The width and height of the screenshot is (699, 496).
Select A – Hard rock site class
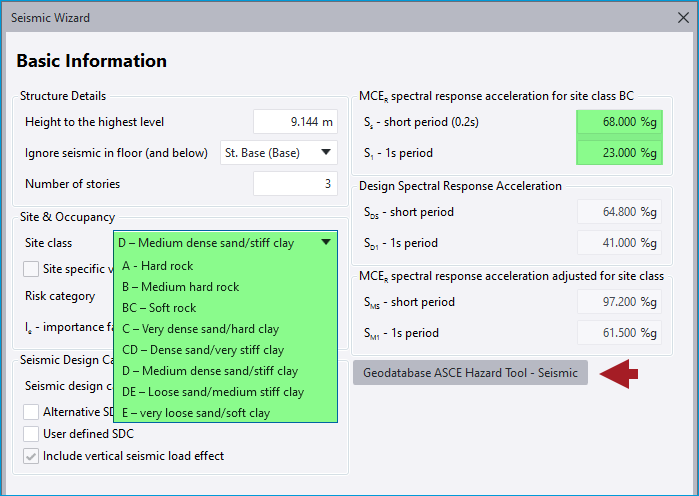[157, 266]
